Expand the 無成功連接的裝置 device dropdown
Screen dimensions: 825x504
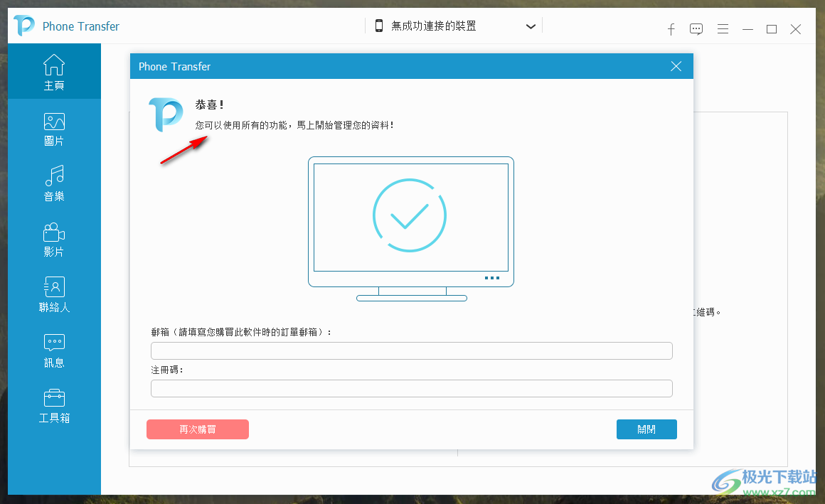point(531,26)
